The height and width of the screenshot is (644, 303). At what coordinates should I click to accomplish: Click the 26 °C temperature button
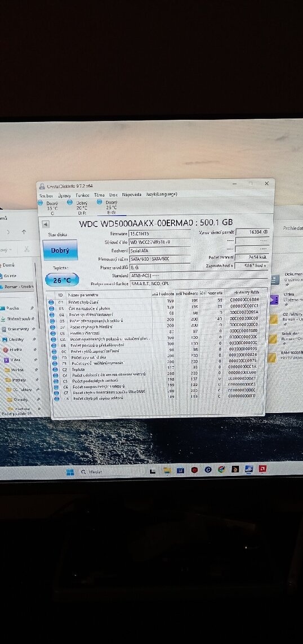(61, 280)
